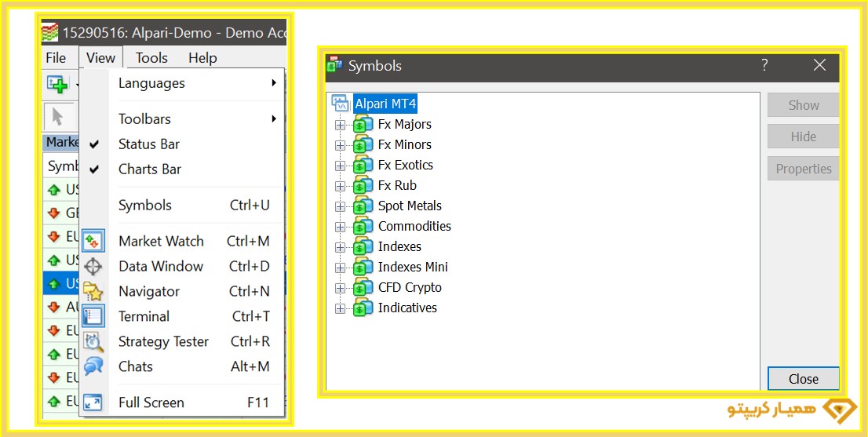Select the "Commodities" label text
Image resolution: width=868 pixels, height=437 pixels.
414,226
